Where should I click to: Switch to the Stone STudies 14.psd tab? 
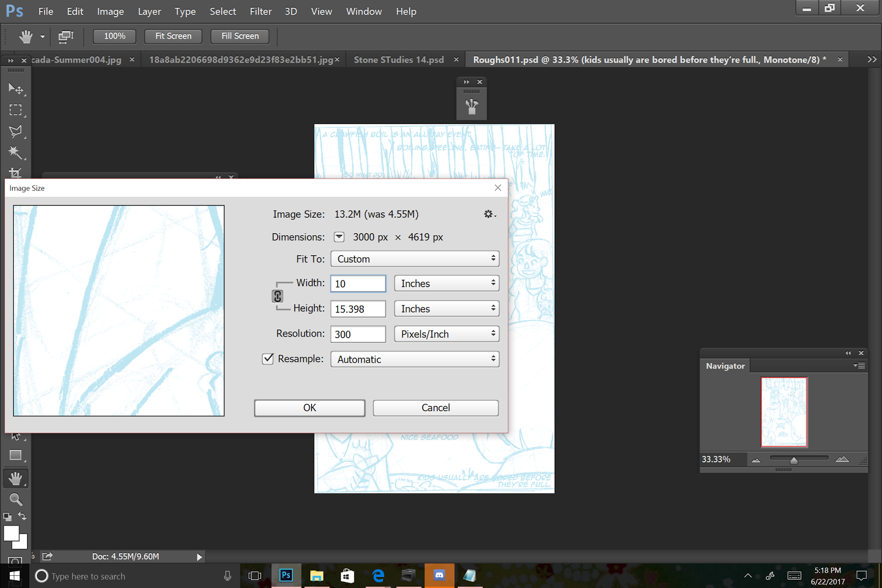[x=399, y=60]
